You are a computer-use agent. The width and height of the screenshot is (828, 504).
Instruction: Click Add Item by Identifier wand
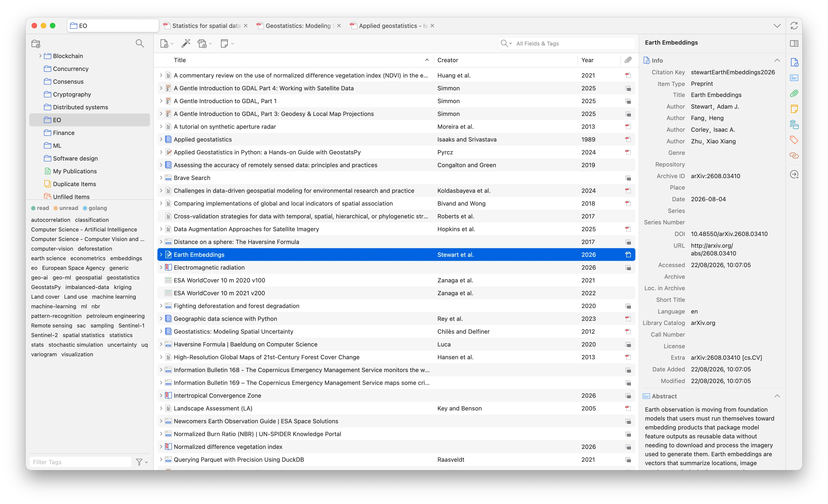(x=186, y=43)
